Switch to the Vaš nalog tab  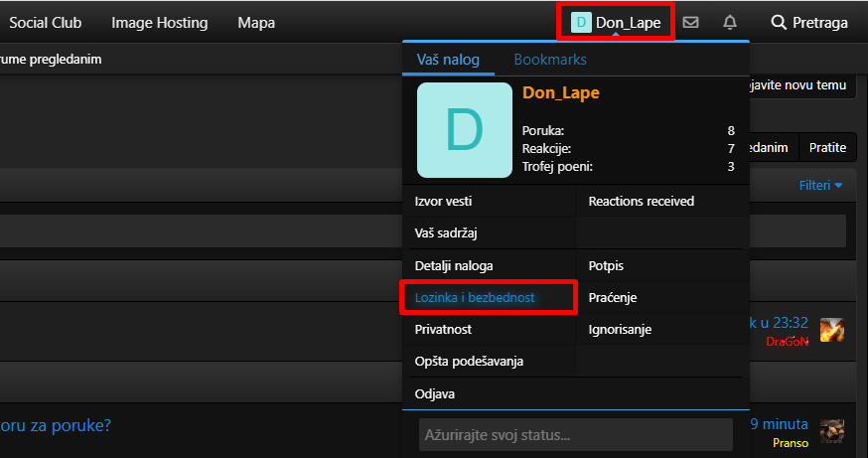pyautogui.click(x=448, y=60)
